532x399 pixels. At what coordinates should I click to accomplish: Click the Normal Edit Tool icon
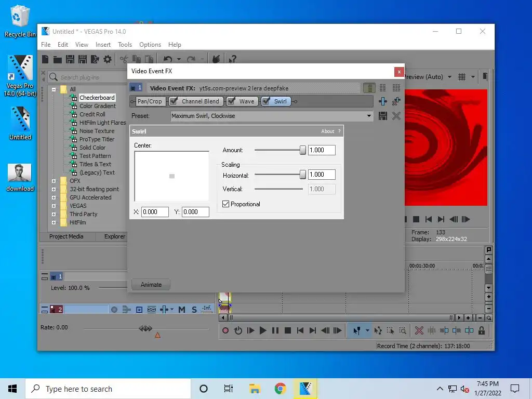click(x=356, y=330)
